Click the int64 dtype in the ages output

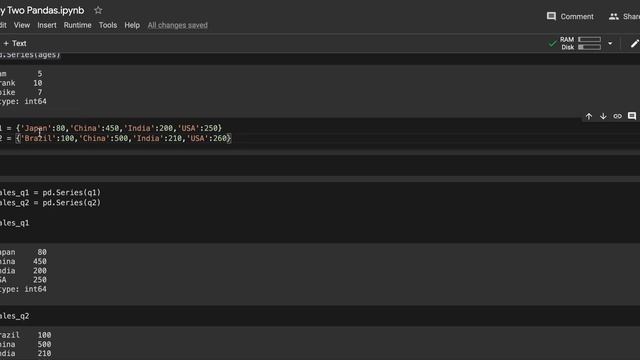[36, 101]
